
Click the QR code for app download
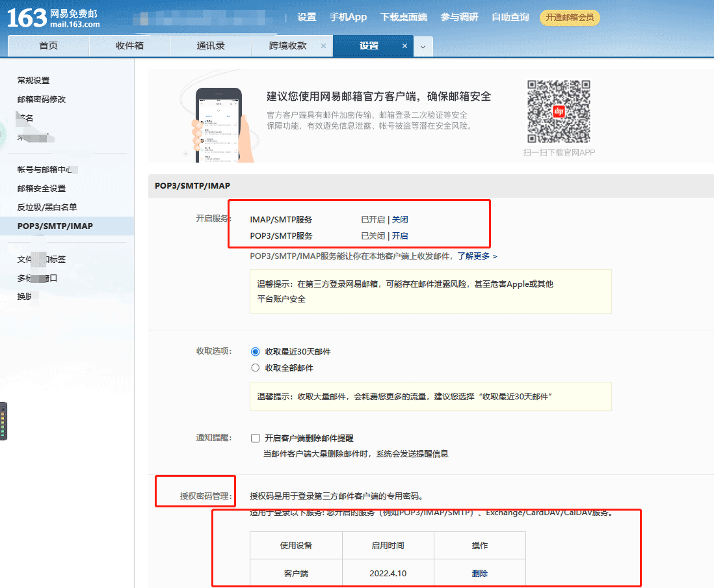coord(559,111)
